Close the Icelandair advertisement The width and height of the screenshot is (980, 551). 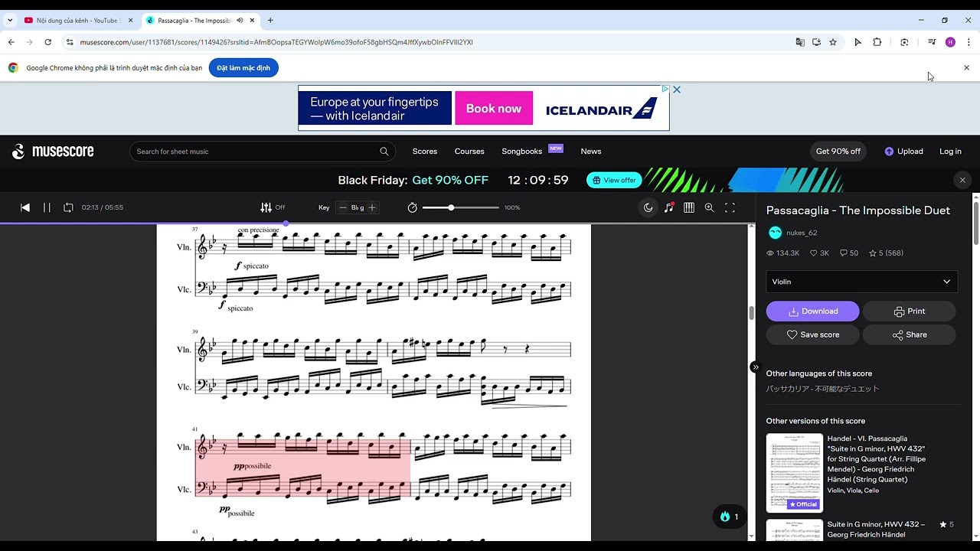(x=677, y=90)
